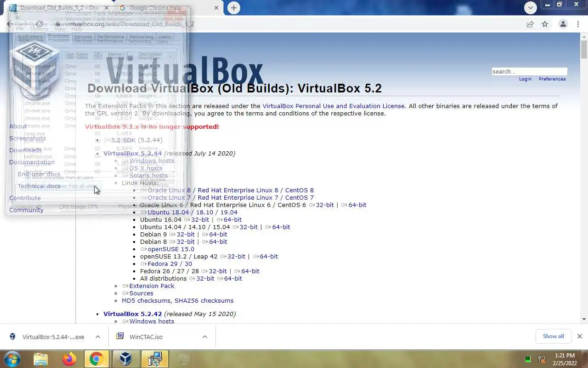Screen dimensions: 588x368
Task: Open the Windows Start menu orb
Action: (12, 359)
